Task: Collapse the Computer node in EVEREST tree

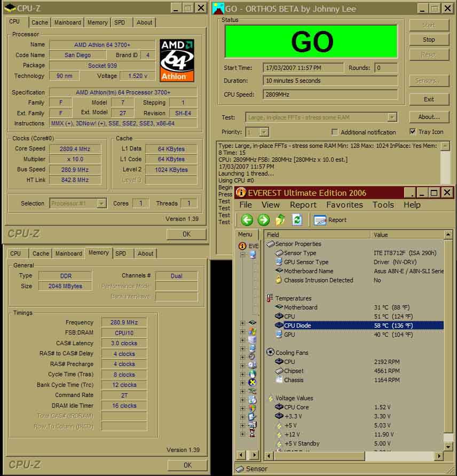Action: click(x=242, y=255)
